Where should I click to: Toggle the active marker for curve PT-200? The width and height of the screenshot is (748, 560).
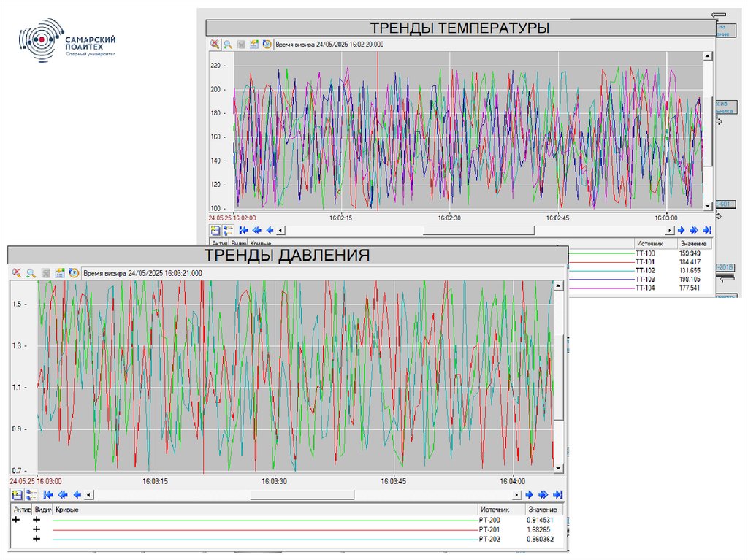coord(17,520)
